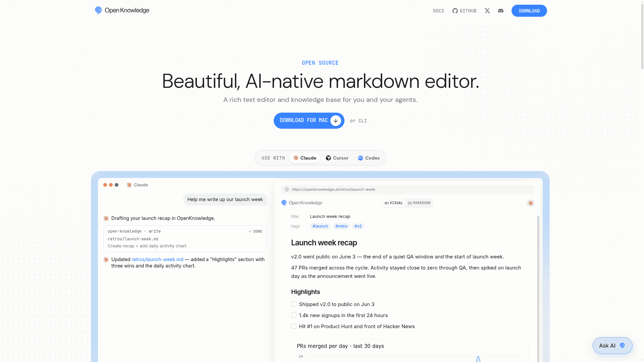Click the red window control dot in preview
644x362 pixels.
point(105,185)
